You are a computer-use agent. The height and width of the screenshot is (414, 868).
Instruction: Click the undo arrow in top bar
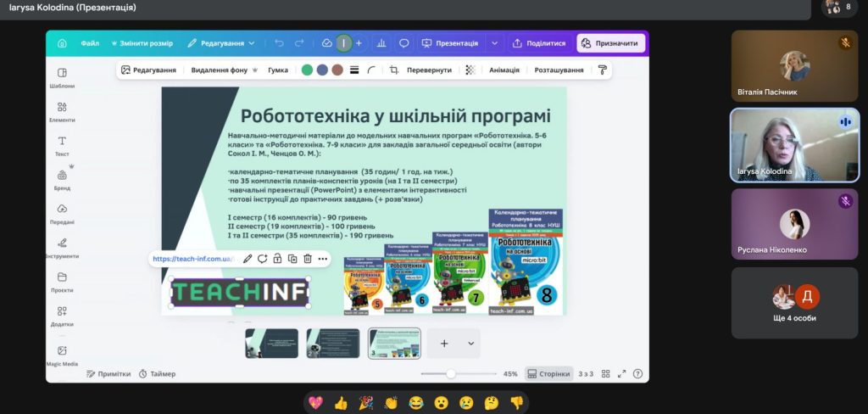click(280, 43)
